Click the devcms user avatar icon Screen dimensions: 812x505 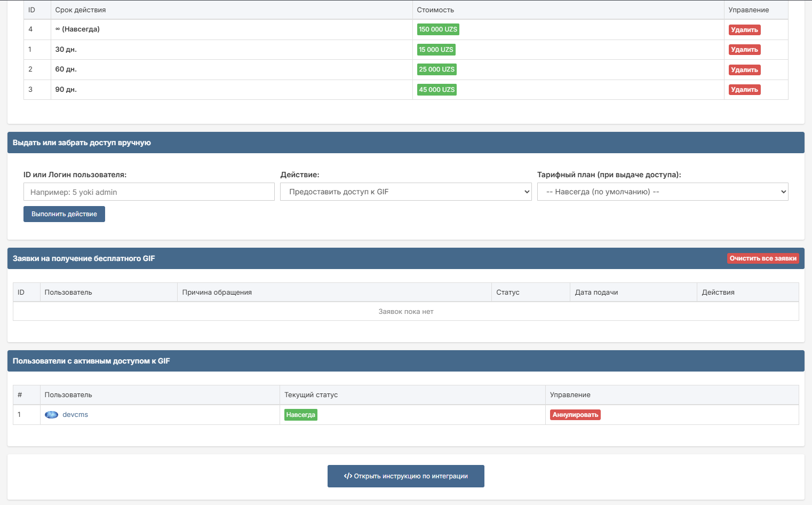(52, 415)
